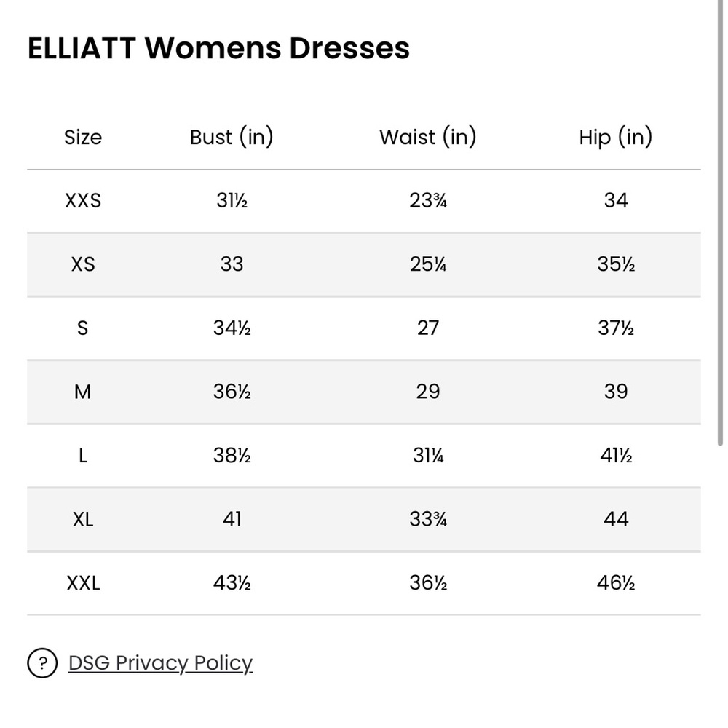Screen dimensions: 728x728
Task: Click the waist value 23¾ for size XXS
Action: tap(427, 201)
